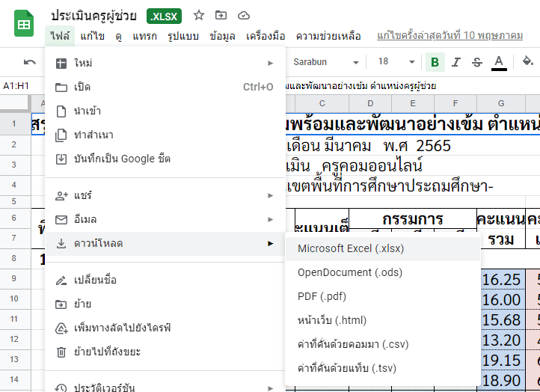Viewport: 540px width, 392px height.
Task: Open Google Sheets home icon
Action: tap(24, 23)
